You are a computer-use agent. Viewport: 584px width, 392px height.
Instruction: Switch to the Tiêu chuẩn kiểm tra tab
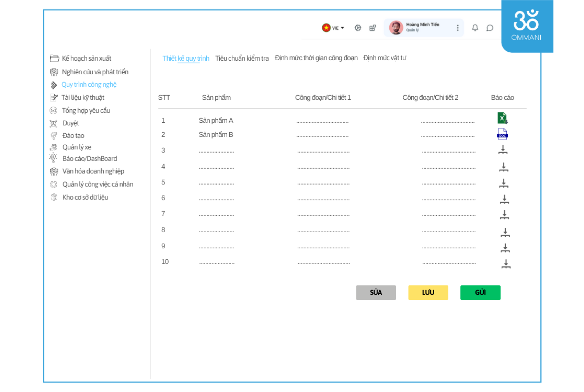pyautogui.click(x=242, y=58)
